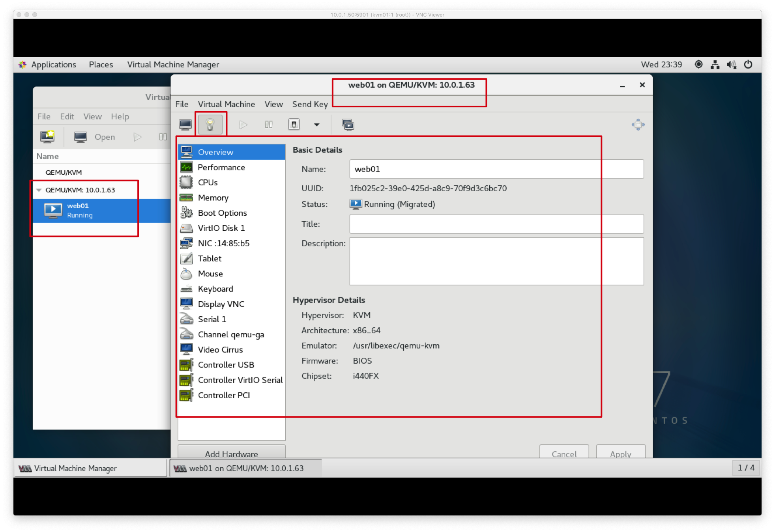Select Display VNC entry
775x532 pixels.
point(232,304)
